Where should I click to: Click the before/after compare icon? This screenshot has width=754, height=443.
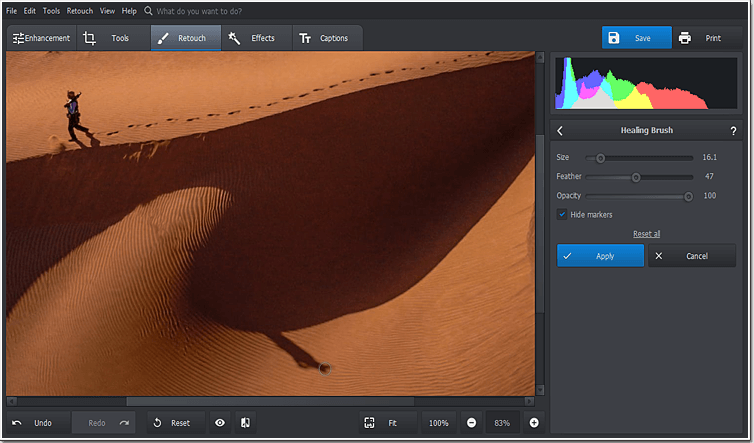[245, 423]
